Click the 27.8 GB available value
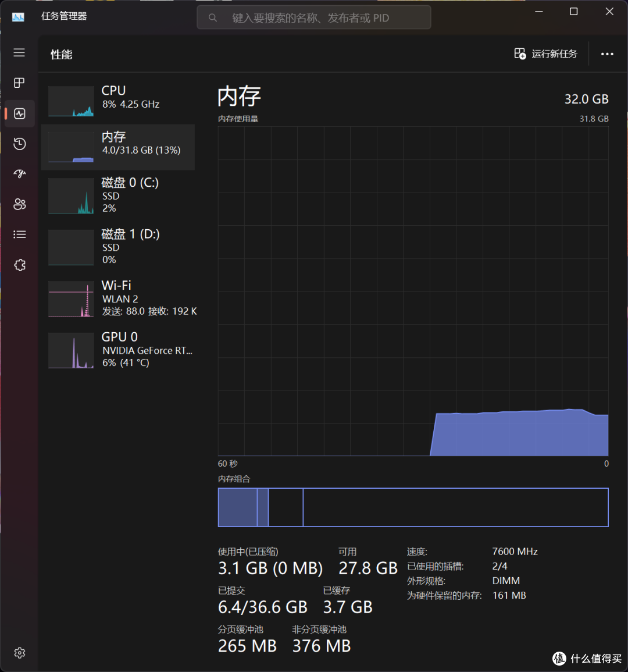 point(368,568)
